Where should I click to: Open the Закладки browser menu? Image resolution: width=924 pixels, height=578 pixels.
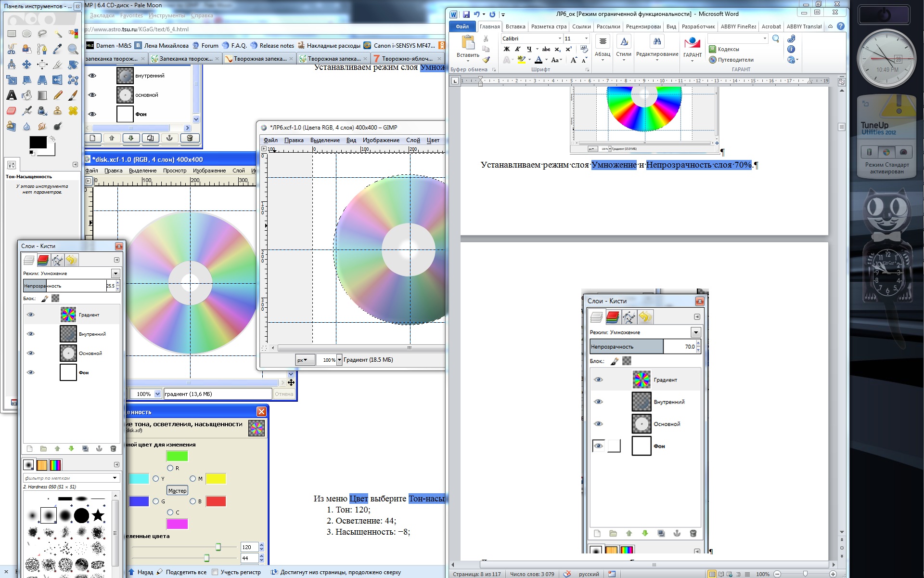102,15
